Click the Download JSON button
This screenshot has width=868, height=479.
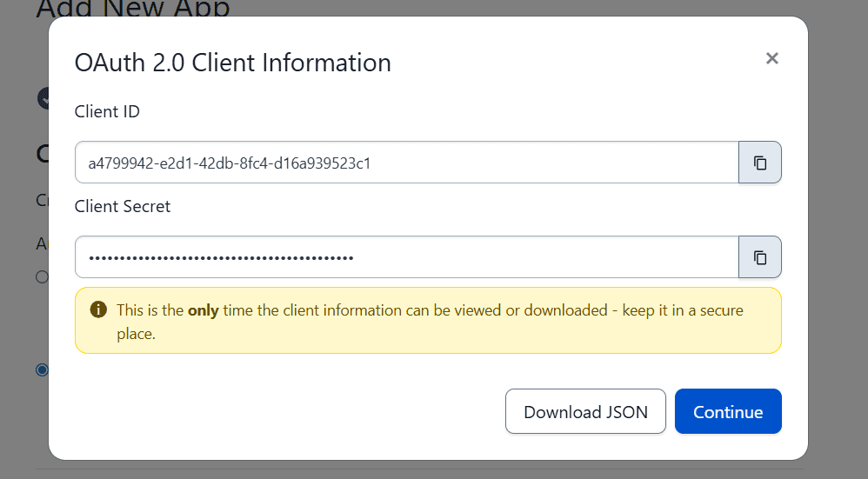coord(585,411)
